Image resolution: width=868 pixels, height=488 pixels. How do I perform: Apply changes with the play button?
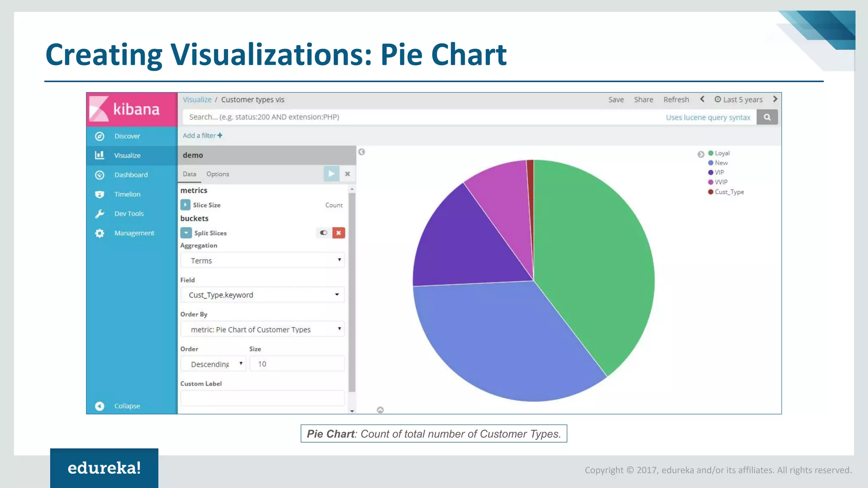click(x=331, y=174)
